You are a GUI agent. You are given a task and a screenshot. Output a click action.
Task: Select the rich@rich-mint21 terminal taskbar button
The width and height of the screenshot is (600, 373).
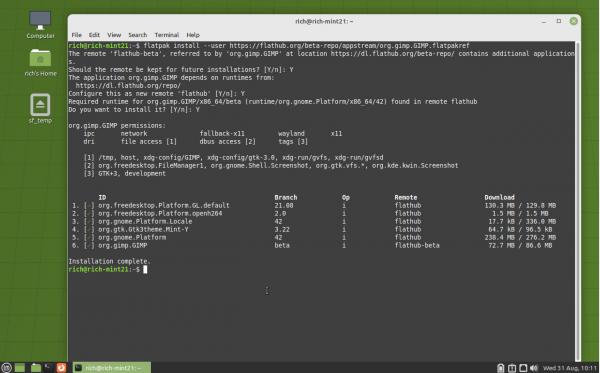(x=112, y=368)
